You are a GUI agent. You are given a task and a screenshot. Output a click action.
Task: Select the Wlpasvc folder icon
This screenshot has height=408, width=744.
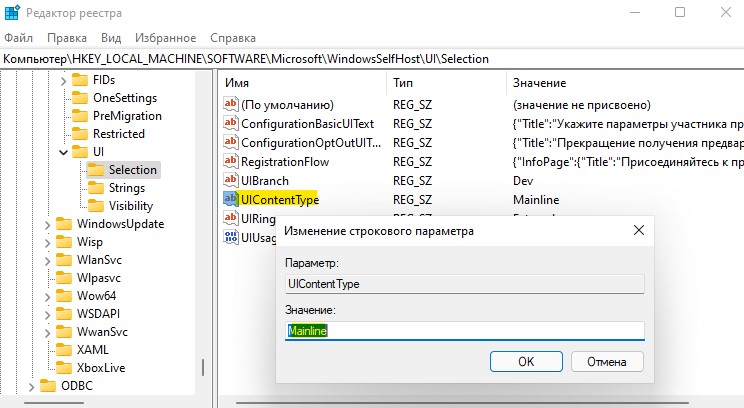(64, 278)
